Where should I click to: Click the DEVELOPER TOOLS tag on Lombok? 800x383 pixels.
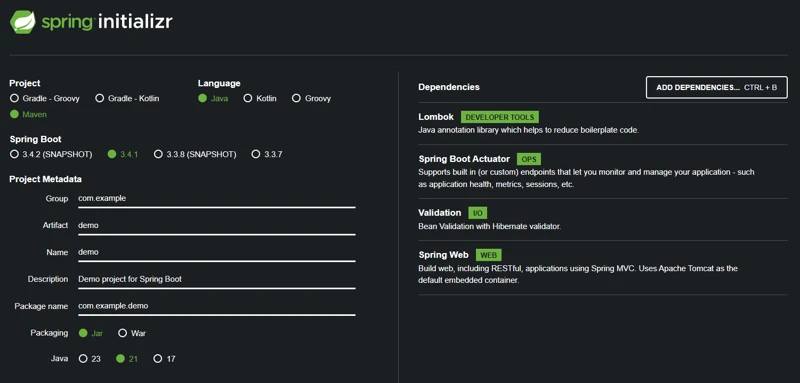point(499,117)
